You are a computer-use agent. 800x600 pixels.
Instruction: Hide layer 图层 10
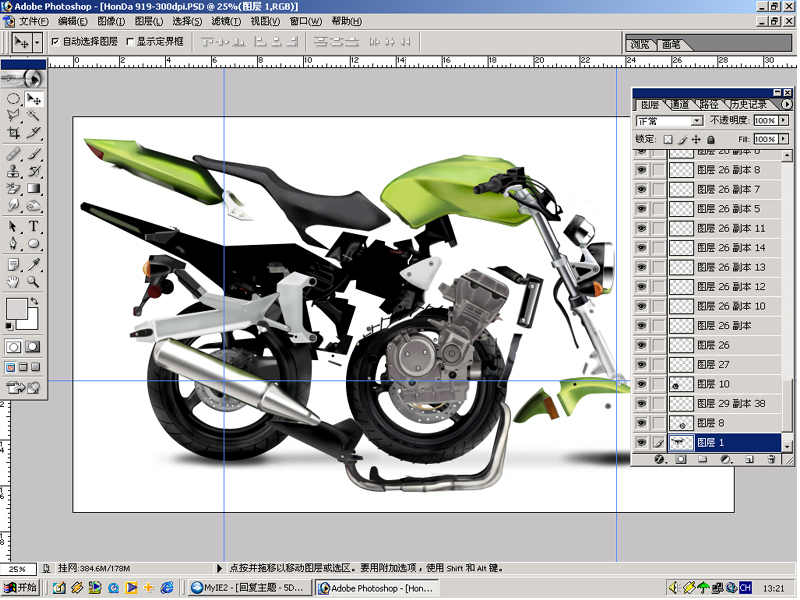pos(641,384)
